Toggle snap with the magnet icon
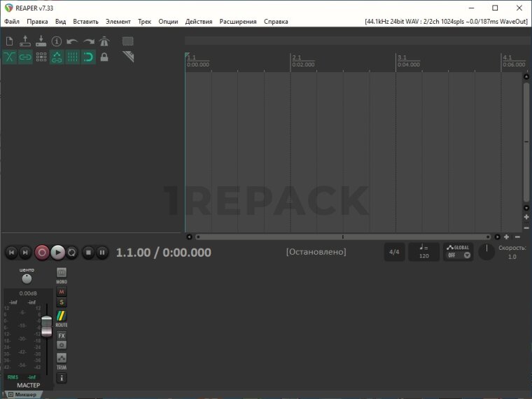 [x=88, y=57]
